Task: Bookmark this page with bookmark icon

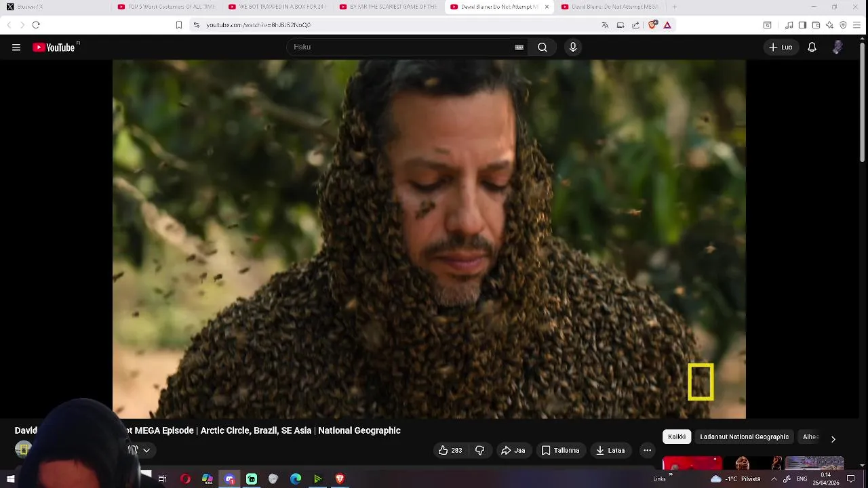Action: pos(179,25)
